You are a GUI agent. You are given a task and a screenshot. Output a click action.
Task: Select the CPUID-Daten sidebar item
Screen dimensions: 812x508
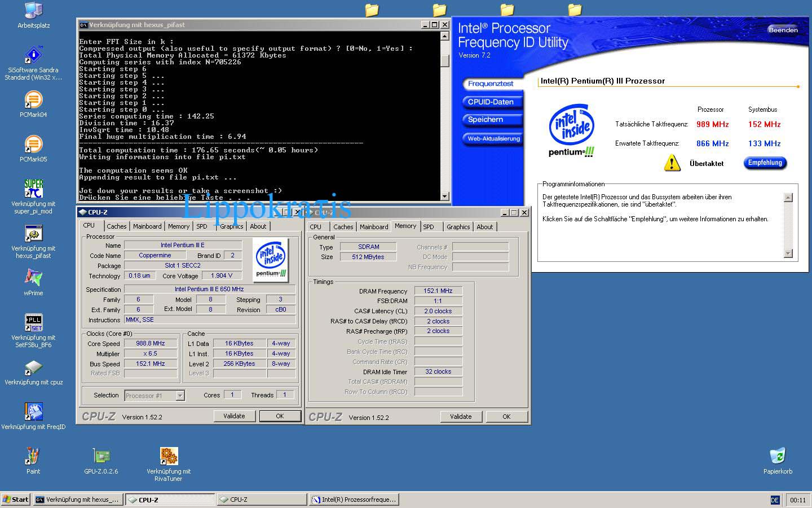(x=491, y=102)
